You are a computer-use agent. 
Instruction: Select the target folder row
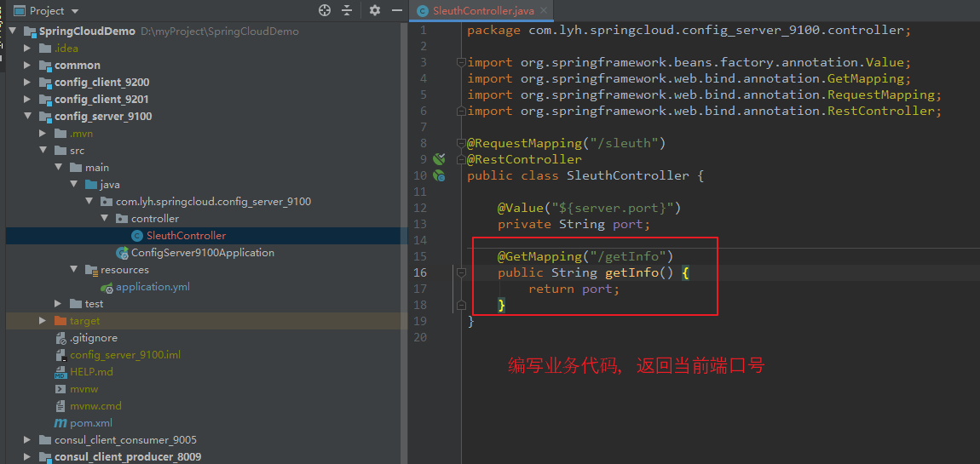click(x=206, y=321)
